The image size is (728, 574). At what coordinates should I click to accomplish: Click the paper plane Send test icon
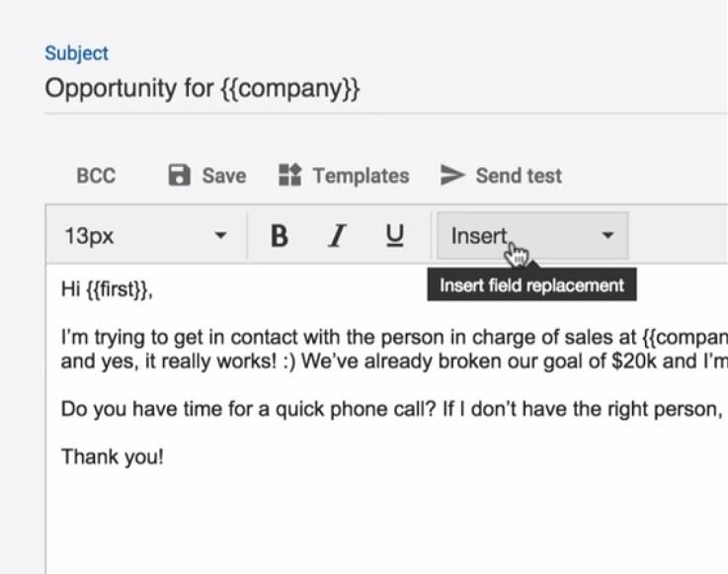pyautogui.click(x=452, y=176)
